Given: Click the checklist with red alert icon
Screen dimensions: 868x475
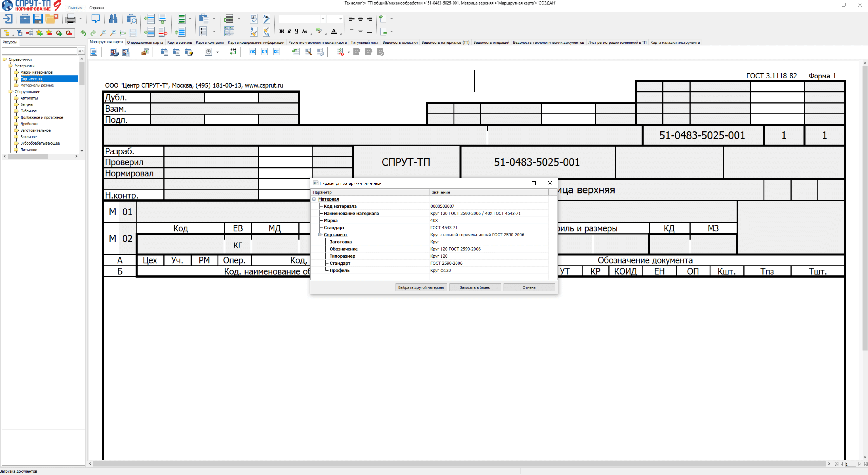Looking at the screenshot, I should (x=340, y=52).
